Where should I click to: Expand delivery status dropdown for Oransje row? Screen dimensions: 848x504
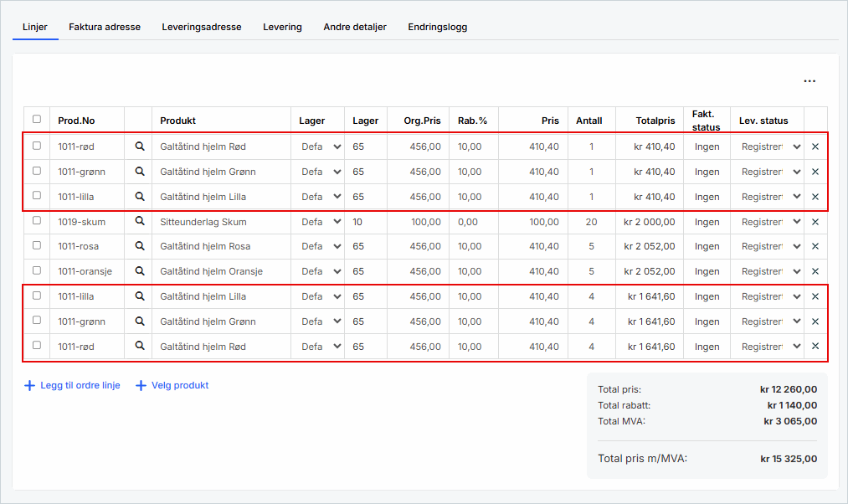click(x=768, y=271)
